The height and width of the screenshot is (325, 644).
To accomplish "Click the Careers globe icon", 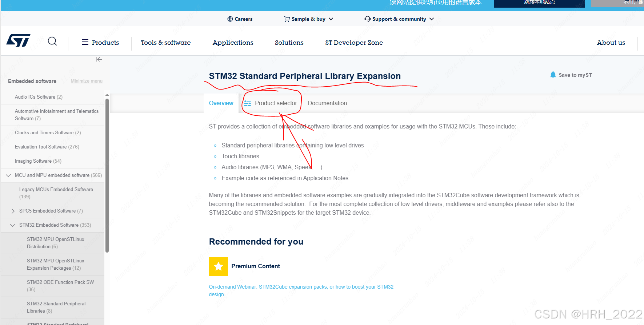I will [x=230, y=19].
